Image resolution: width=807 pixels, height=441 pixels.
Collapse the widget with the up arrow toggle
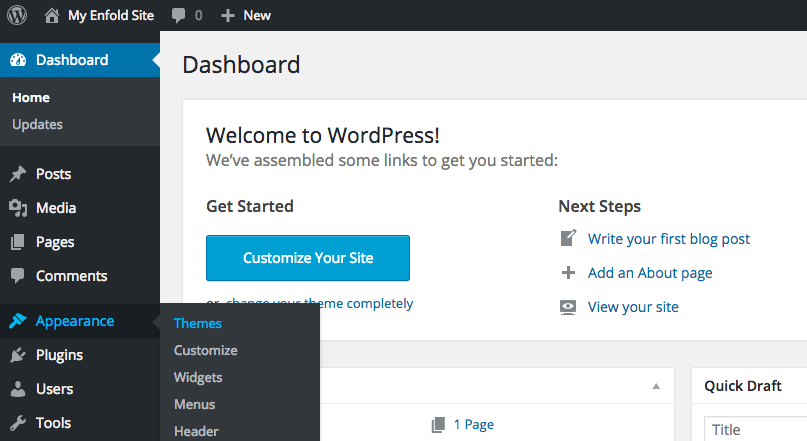[656, 386]
